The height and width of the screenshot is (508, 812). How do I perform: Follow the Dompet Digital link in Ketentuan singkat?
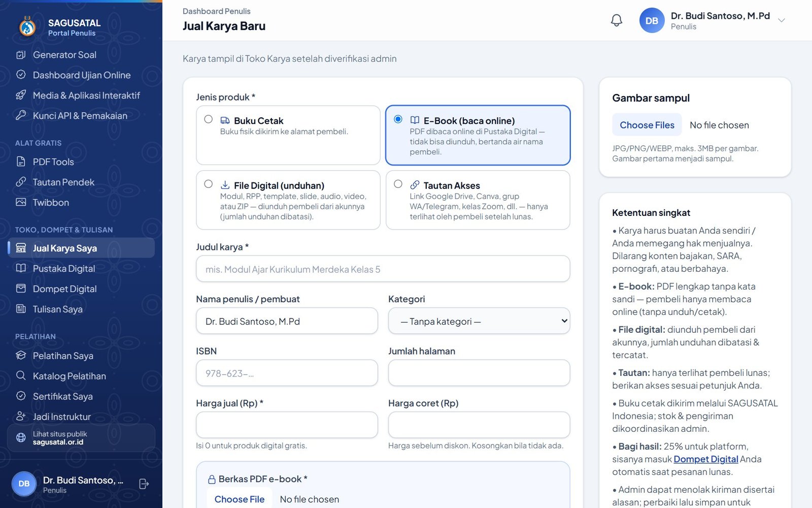[706, 459]
